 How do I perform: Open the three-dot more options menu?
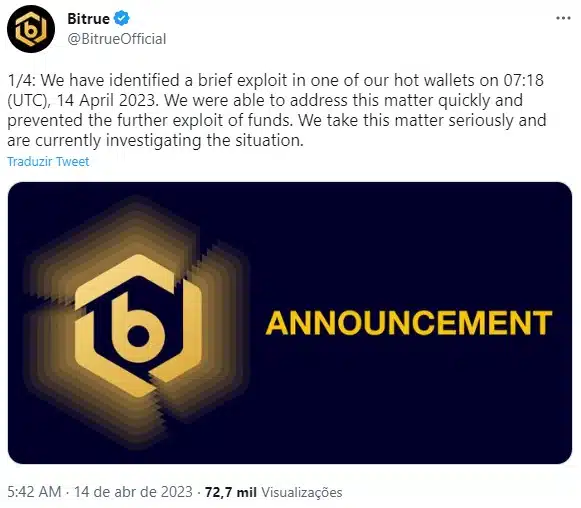(563, 18)
